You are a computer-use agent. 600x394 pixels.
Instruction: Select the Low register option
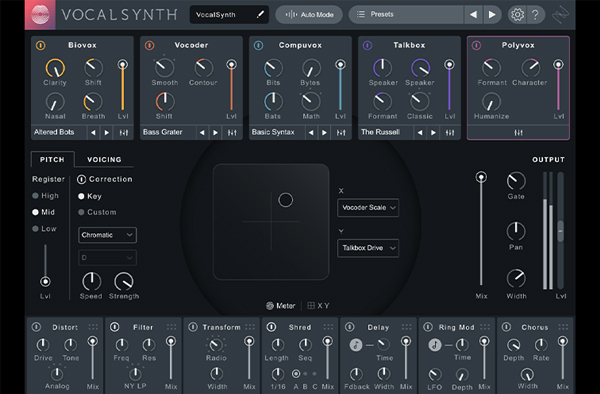coord(44,228)
